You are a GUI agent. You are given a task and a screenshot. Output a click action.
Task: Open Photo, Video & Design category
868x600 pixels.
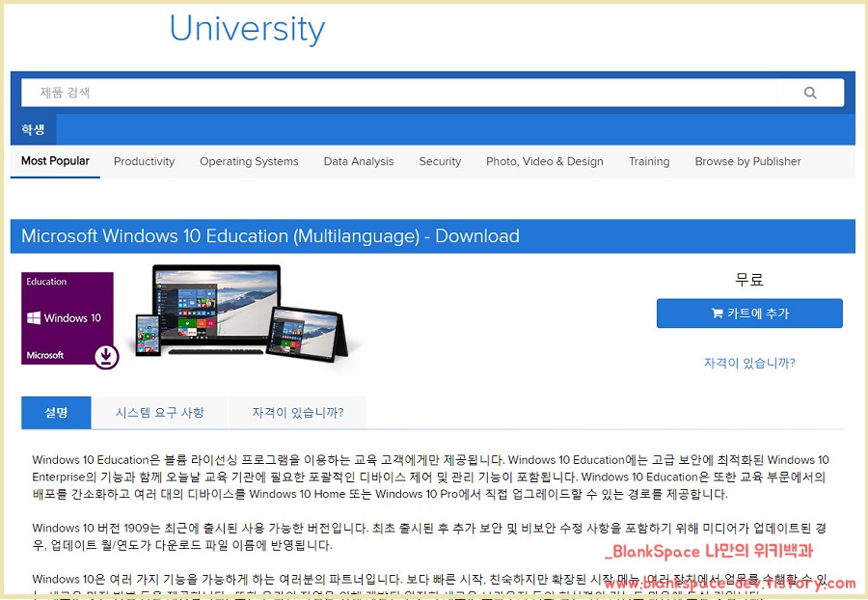click(x=545, y=162)
